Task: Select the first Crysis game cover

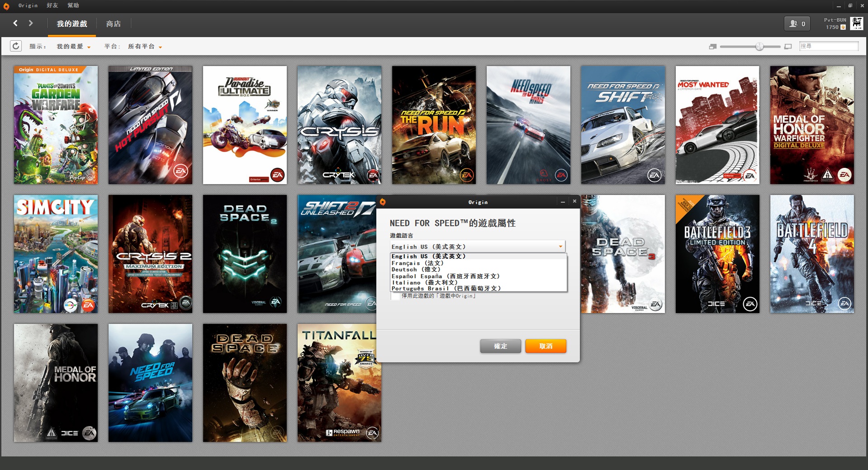Action: click(x=339, y=125)
